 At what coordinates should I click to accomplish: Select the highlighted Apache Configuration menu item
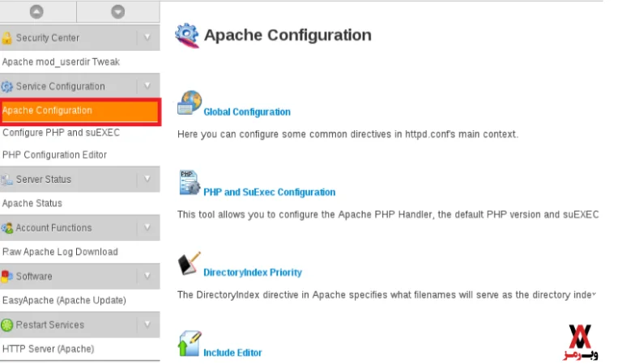pos(80,111)
